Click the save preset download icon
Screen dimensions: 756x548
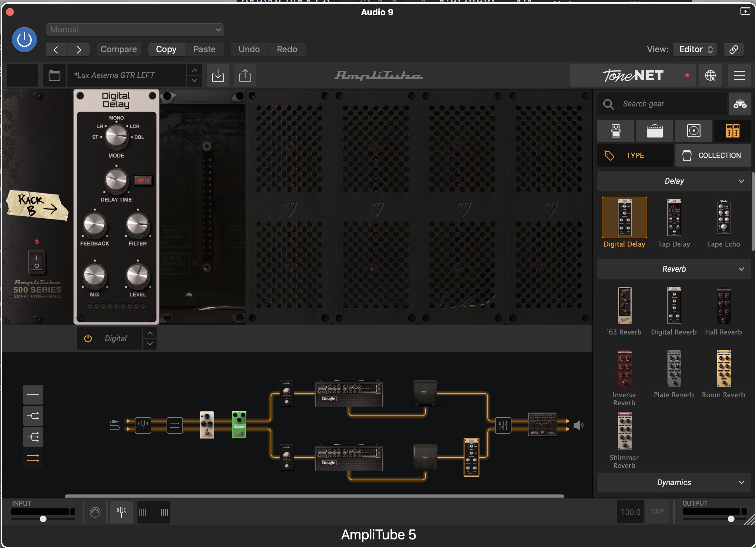(x=218, y=75)
